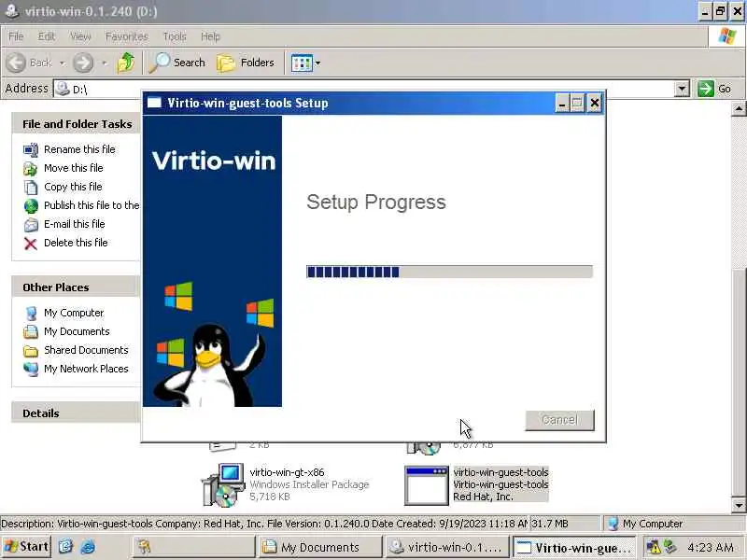Click the Back arrow icon in Explorer

[16, 63]
